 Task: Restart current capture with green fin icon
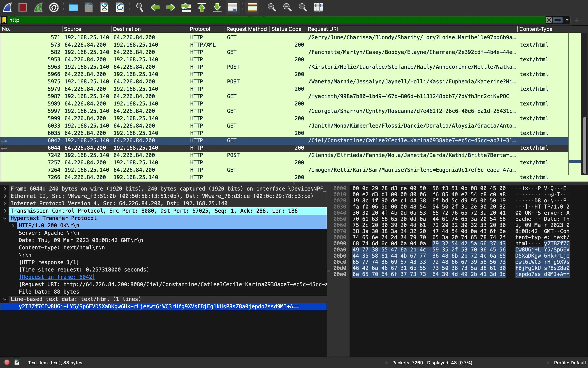[x=38, y=7]
